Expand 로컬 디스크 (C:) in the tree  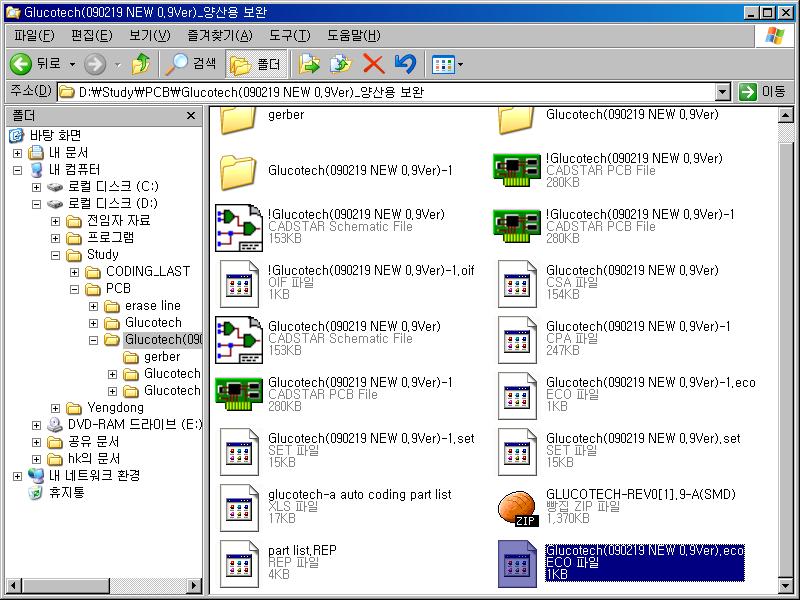36,187
